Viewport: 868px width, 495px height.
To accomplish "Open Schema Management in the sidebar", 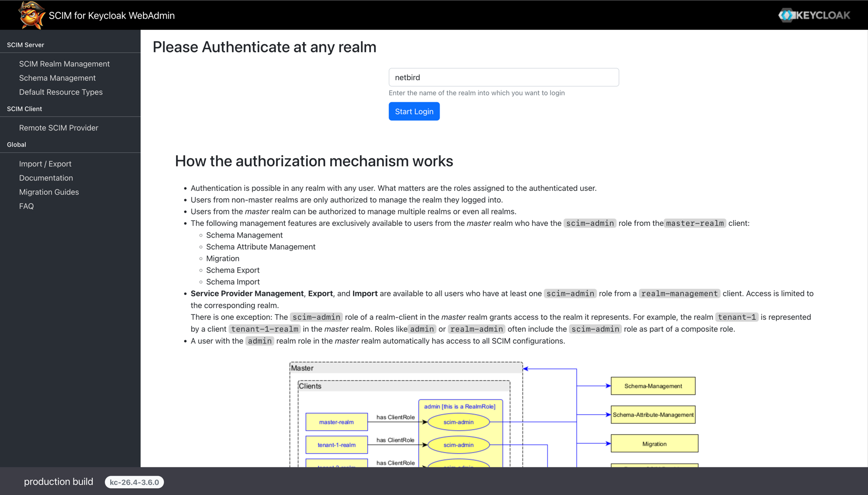I will click(57, 78).
